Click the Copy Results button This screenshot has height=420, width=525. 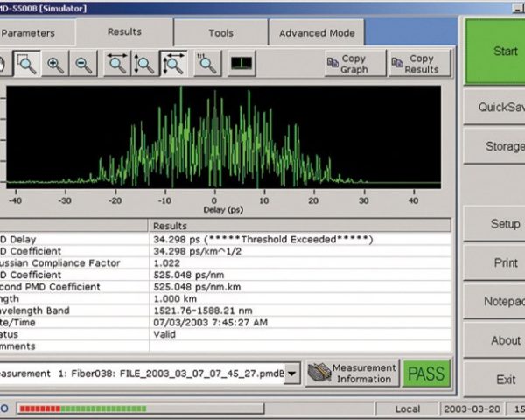420,64
